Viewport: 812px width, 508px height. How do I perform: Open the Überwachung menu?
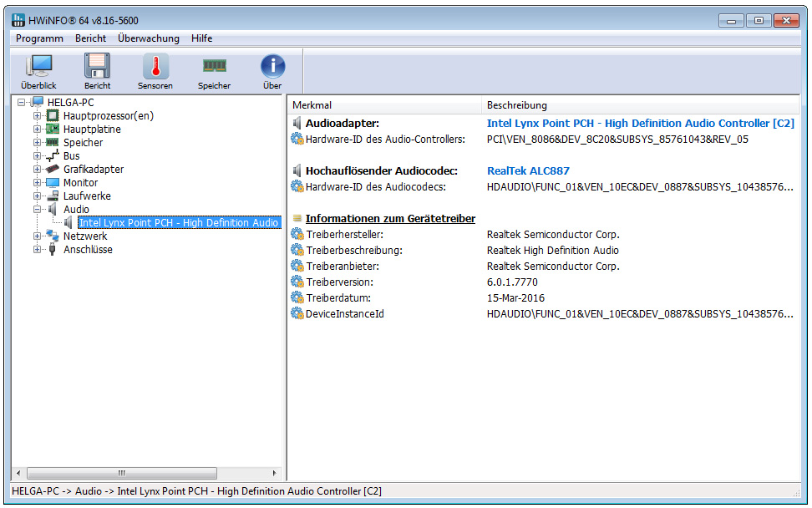149,38
